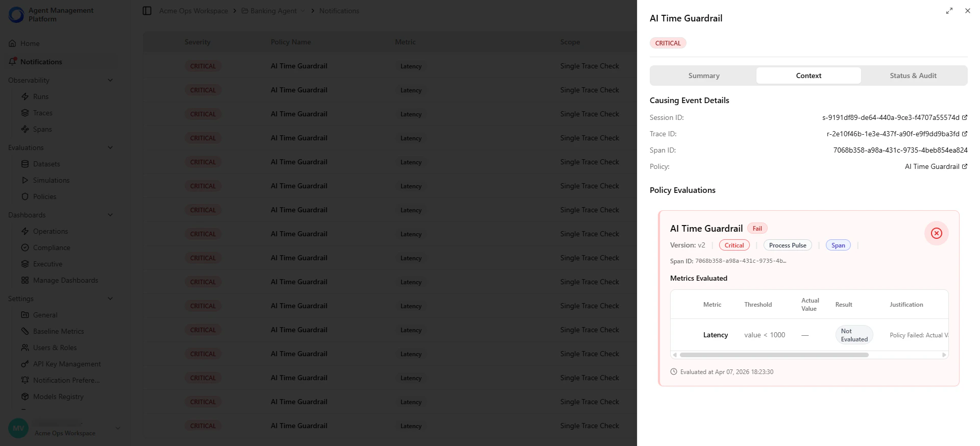The height and width of the screenshot is (446, 980).
Task: Click the Notifications bell icon
Action: tap(13, 61)
